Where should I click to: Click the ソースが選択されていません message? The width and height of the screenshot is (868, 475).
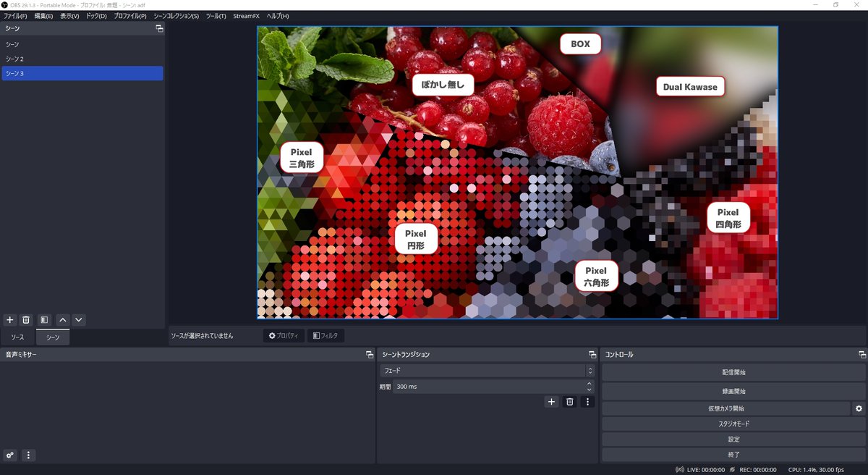202,336
